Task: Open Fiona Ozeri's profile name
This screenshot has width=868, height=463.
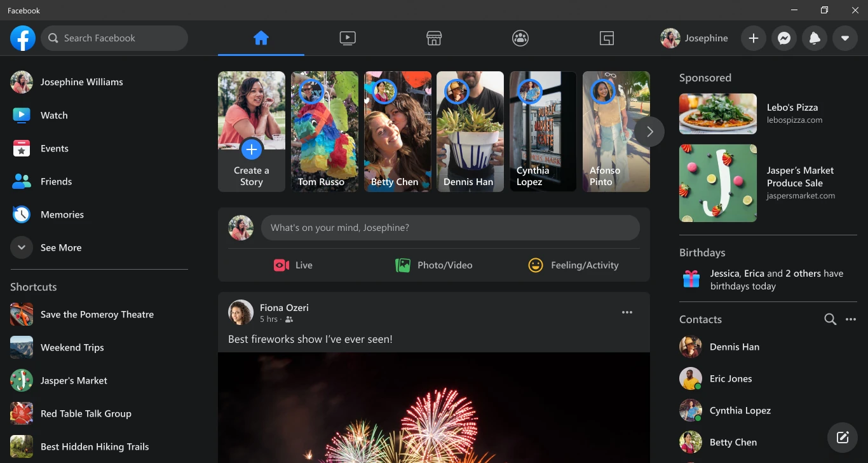Action: [284, 307]
